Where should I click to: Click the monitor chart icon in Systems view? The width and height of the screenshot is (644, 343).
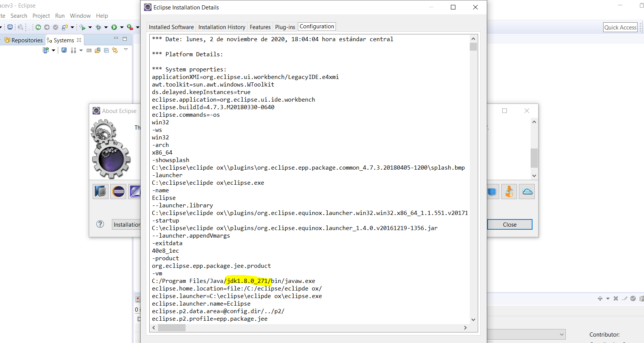tap(64, 50)
